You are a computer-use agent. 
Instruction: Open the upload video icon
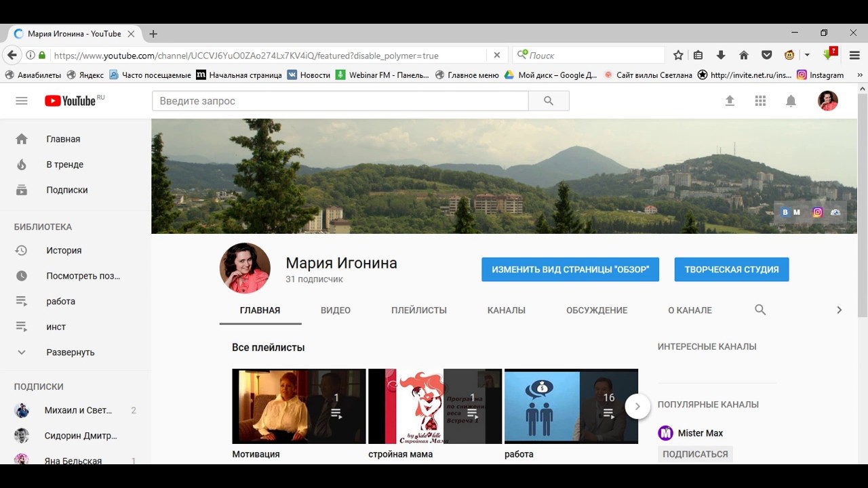[x=730, y=101]
